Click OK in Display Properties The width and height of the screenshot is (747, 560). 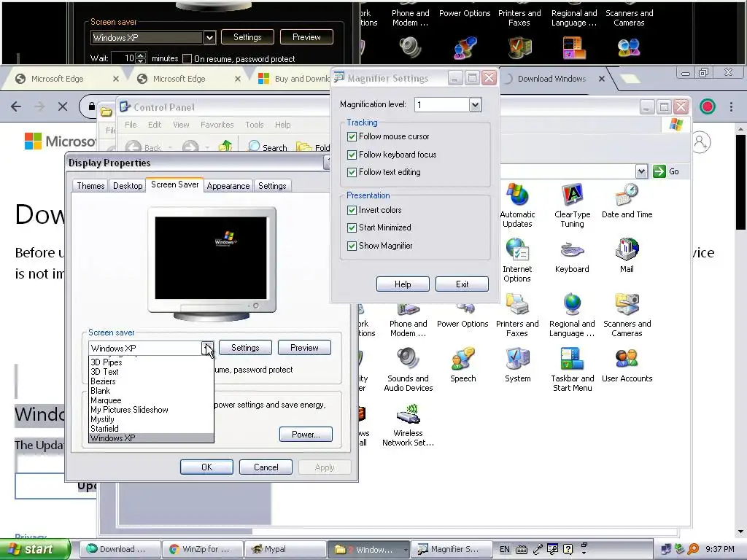point(206,467)
